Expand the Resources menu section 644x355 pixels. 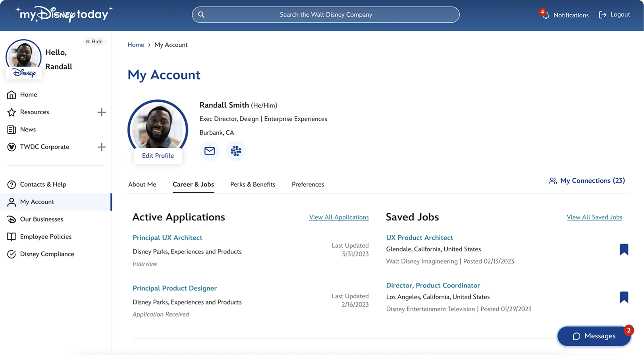pos(102,112)
